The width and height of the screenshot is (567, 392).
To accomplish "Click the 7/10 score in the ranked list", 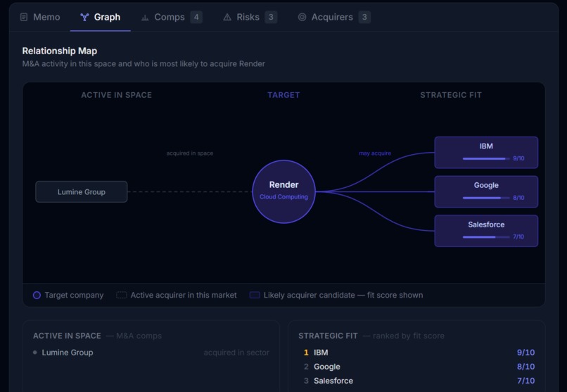I will tap(525, 381).
